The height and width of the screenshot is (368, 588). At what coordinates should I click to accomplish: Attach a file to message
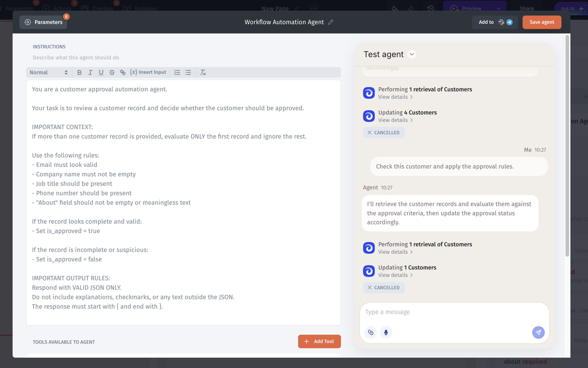370,332
